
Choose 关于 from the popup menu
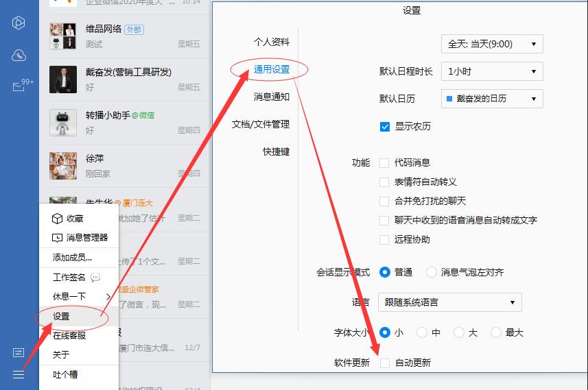79,354
